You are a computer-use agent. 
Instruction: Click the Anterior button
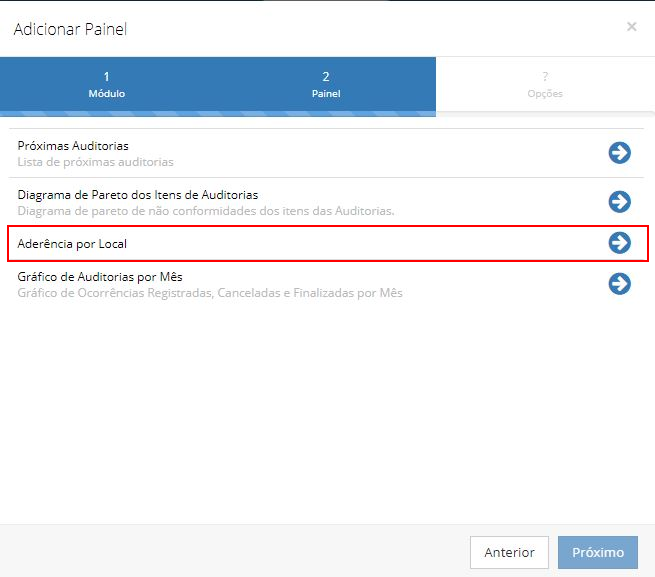(509, 552)
